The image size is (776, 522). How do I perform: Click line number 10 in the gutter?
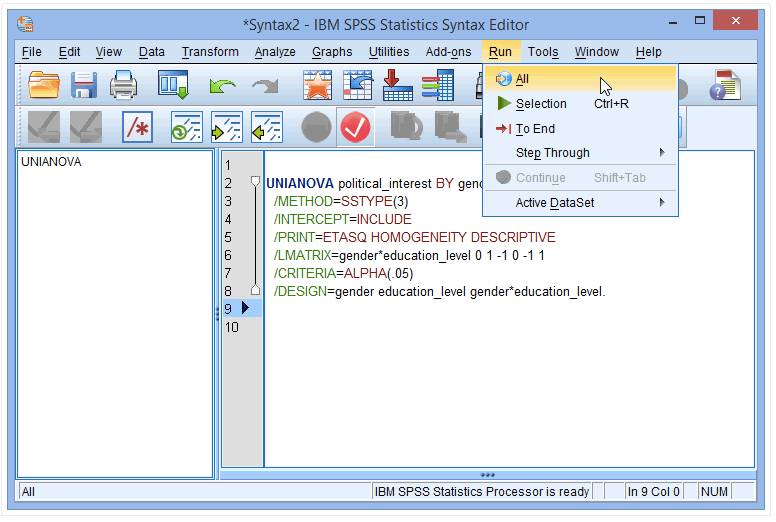click(x=232, y=327)
